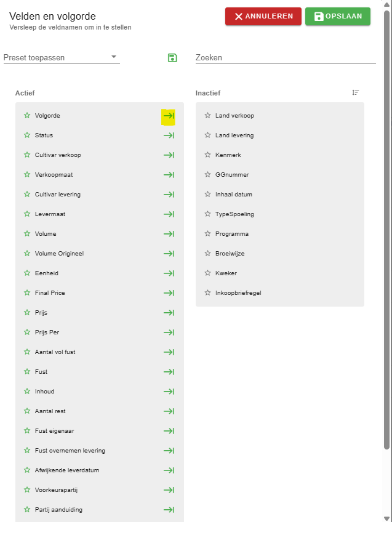Screen dimensions: 392x540
Task: Click the save preset floppy disk icon
Action: click(172, 58)
